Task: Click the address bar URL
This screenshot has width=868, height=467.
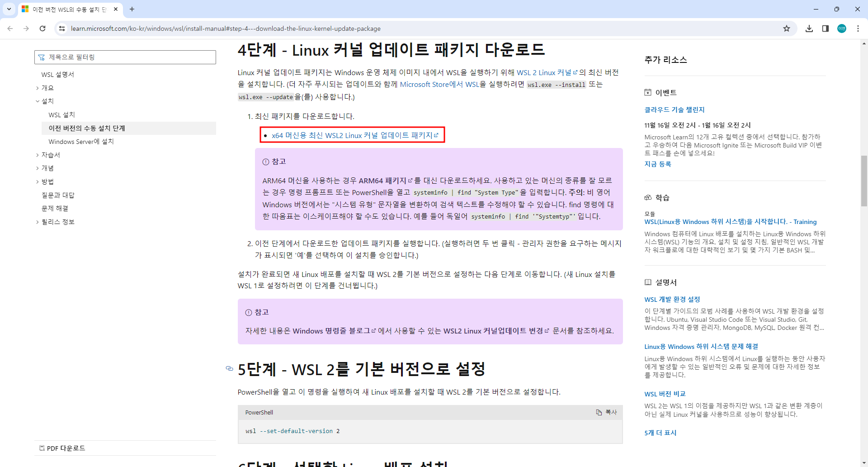Action: 226,29
